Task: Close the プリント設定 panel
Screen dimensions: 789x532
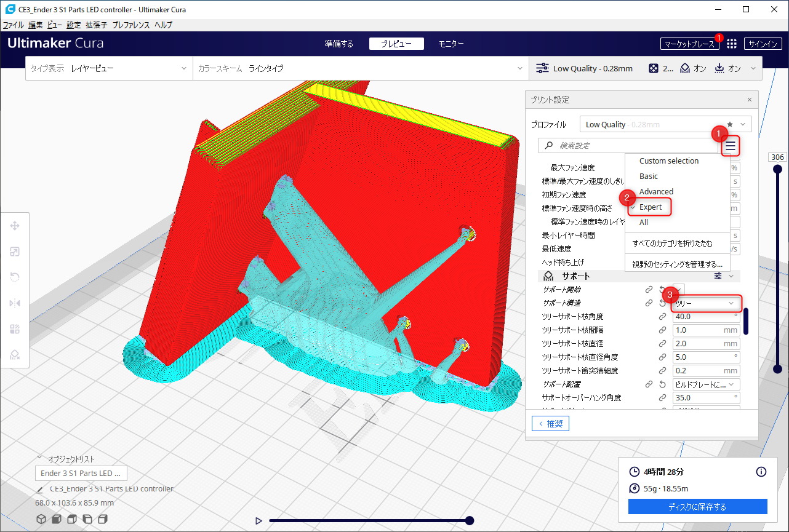Action: coord(749,100)
